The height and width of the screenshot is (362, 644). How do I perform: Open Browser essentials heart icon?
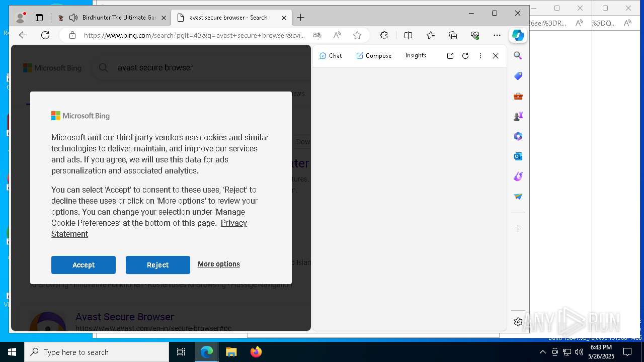475,35
